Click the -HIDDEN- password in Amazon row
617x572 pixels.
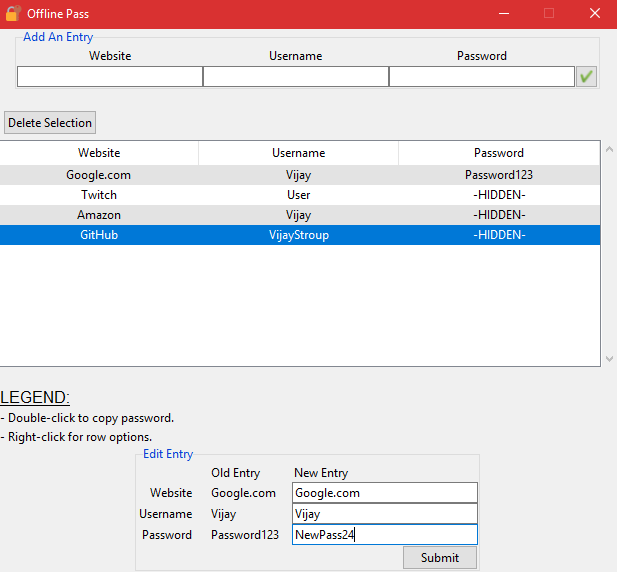(499, 215)
